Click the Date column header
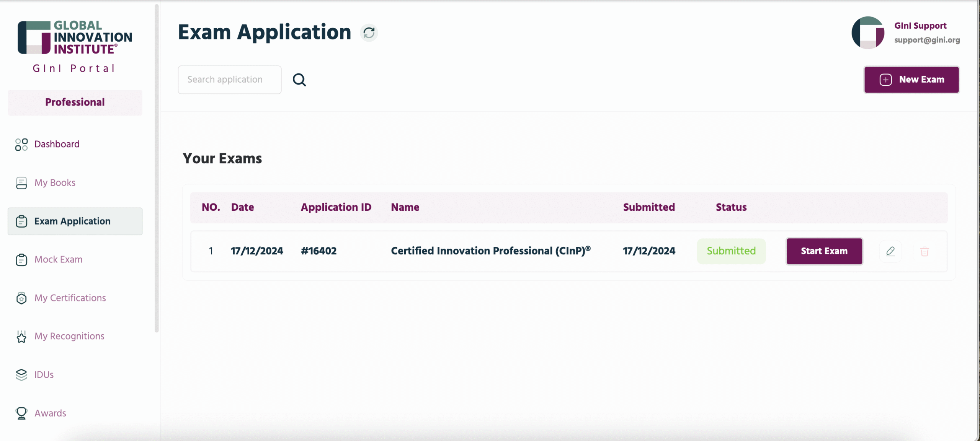This screenshot has width=980, height=441. 242,207
